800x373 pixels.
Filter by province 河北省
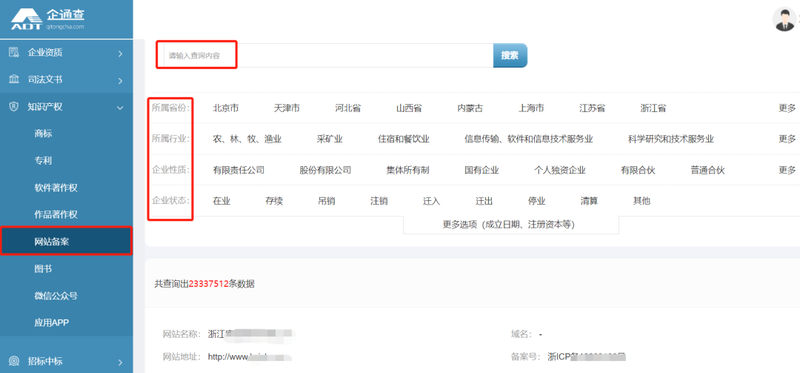pyautogui.click(x=348, y=108)
